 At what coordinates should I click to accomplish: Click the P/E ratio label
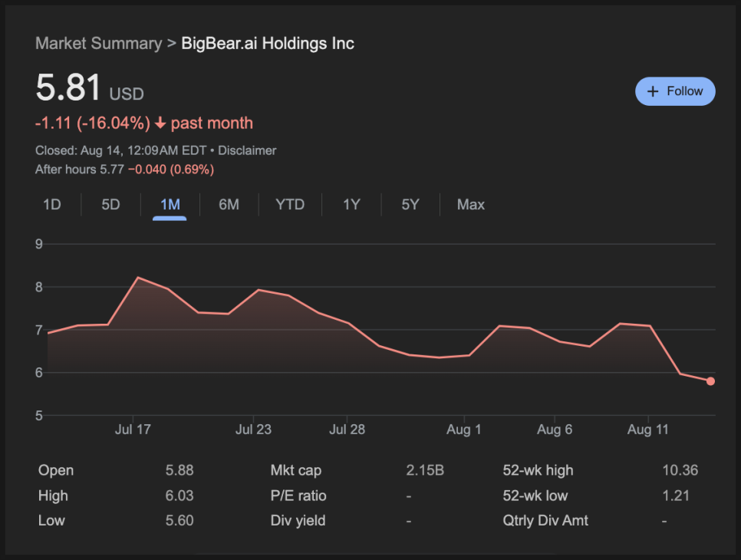[x=298, y=496]
